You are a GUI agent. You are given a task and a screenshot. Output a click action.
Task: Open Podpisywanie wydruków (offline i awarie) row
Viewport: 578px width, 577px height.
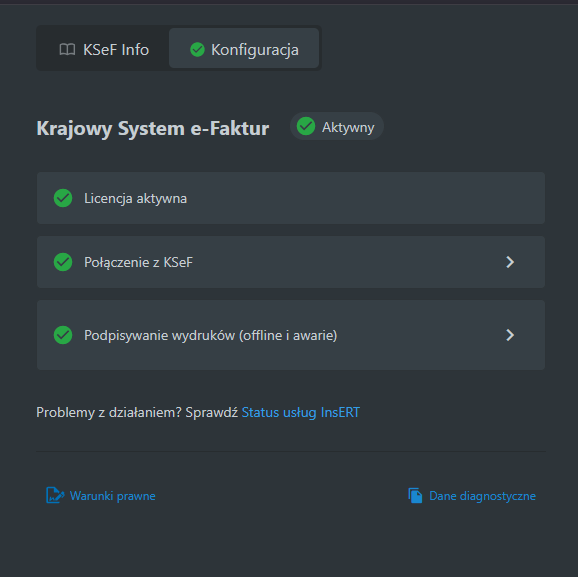click(291, 335)
